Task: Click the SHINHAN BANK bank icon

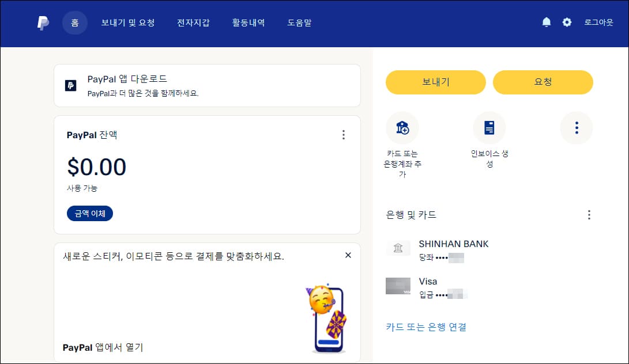Action: (398, 249)
